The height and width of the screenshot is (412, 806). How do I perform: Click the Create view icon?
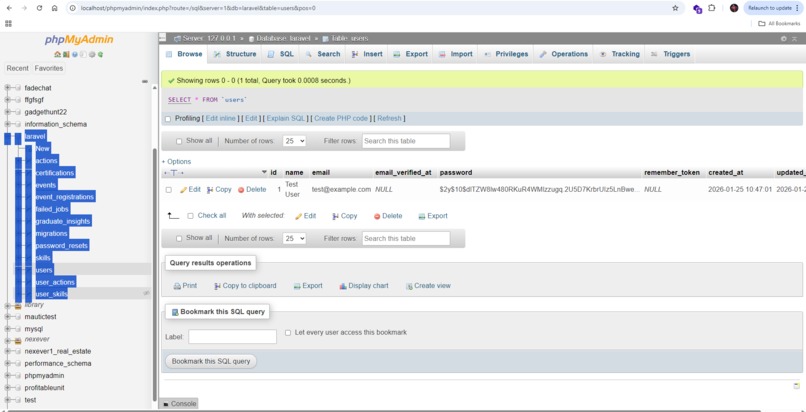pos(409,286)
